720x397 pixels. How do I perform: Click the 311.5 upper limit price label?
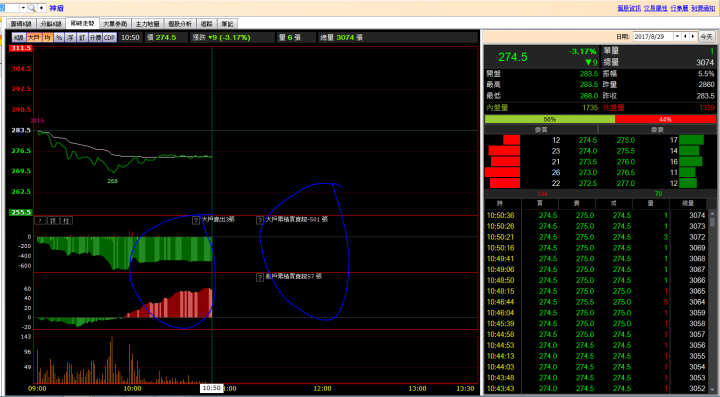(x=21, y=48)
